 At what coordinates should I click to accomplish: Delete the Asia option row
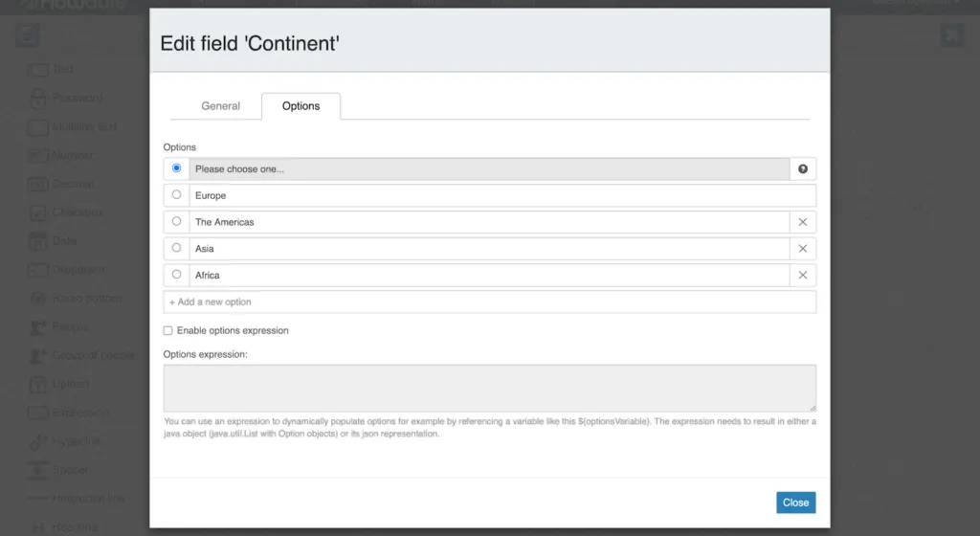803,249
